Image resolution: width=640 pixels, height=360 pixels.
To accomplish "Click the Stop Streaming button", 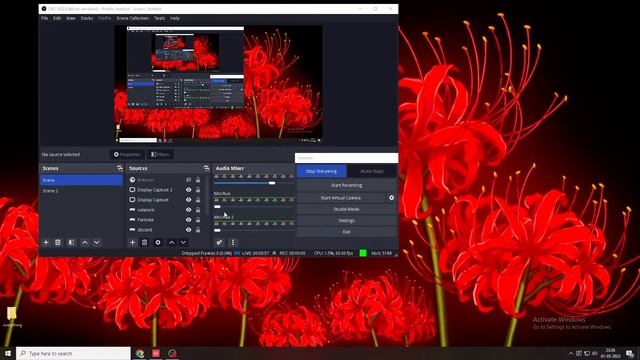I will coord(321,171).
